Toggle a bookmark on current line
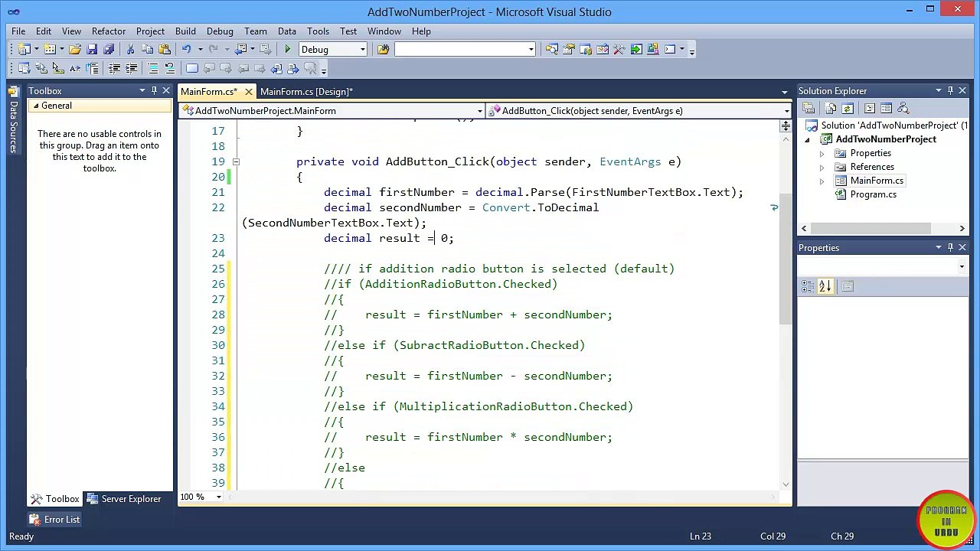The image size is (980, 551). click(191, 68)
